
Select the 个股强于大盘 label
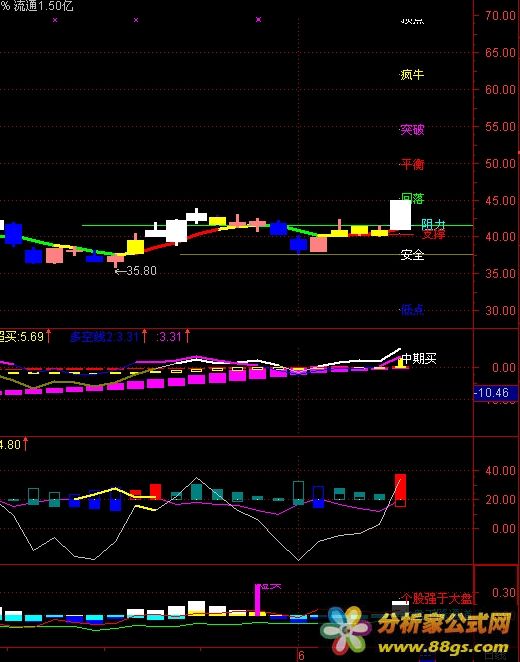(x=437, y=598)
